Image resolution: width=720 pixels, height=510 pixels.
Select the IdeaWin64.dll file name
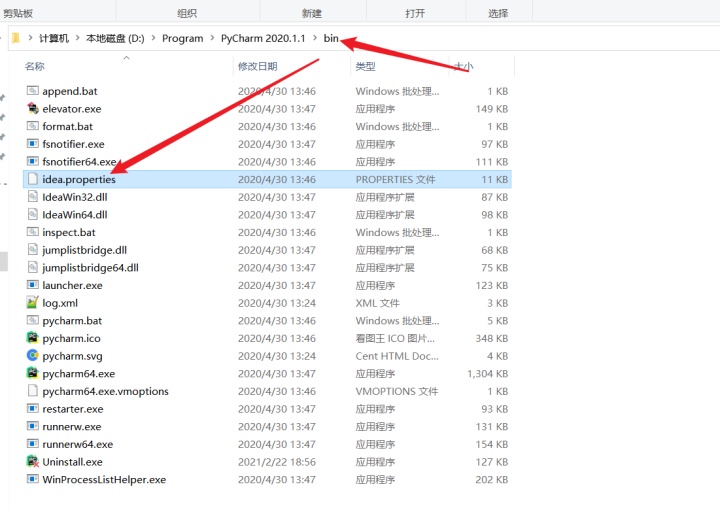click(75, 214)
